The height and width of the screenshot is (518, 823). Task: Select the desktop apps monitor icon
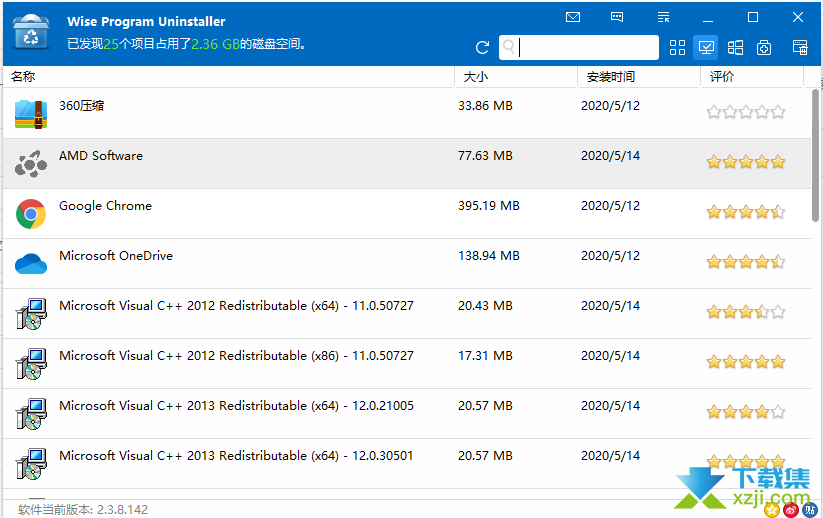[x=705, y=48]
